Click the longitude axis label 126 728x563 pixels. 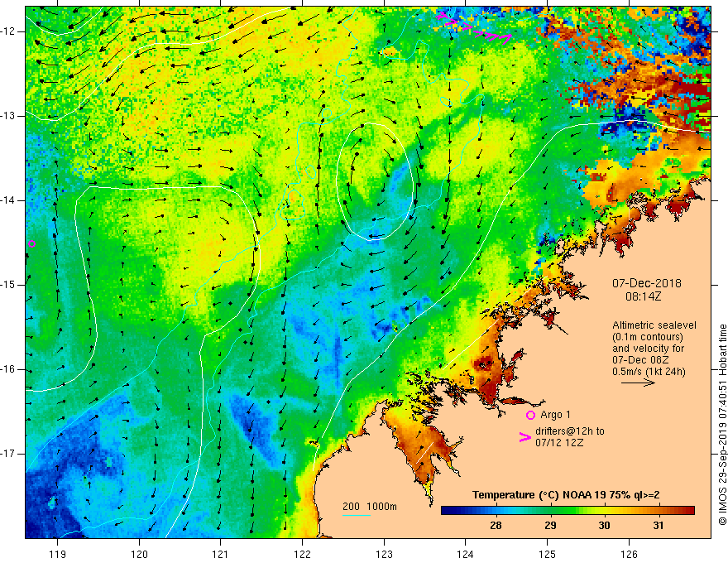pos(629,554)
